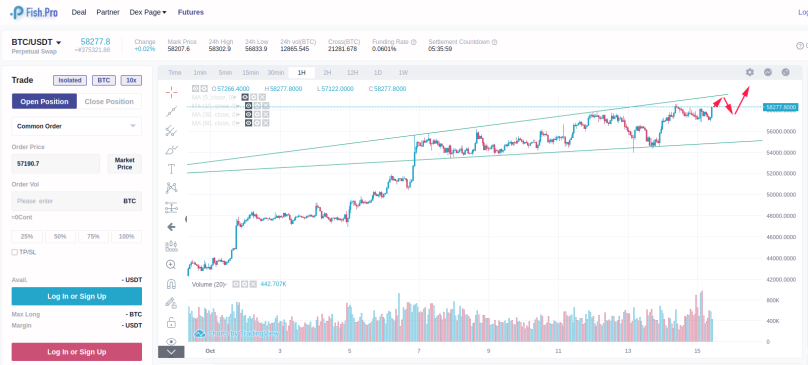Click the lock all drawings padlock icon
The height and width of the screenshot is (365, 808).
(171, 323)
